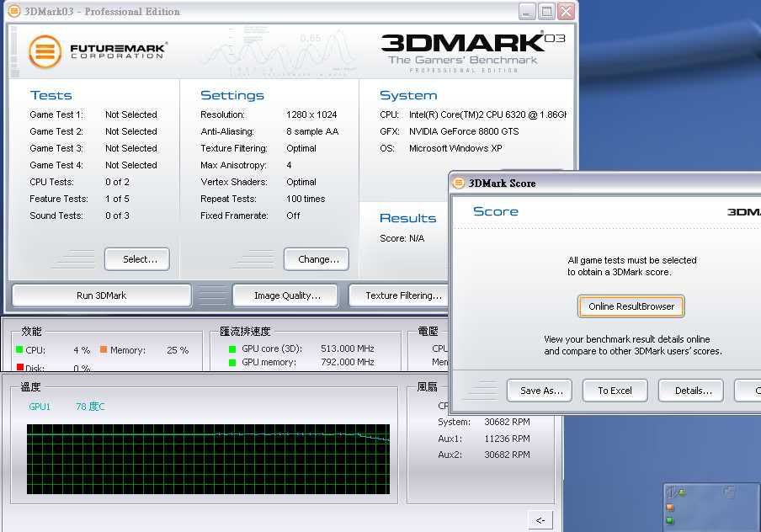Click Feature Tests "1 of 5" value
The image size is (761, 532).
(x=118, y=199)
